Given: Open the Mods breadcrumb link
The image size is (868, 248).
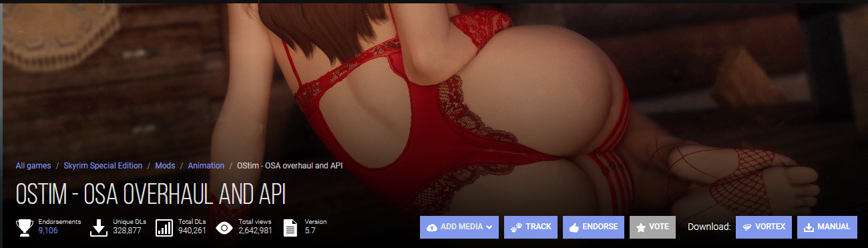Looking at the screenshot, I should coord(165,165).
